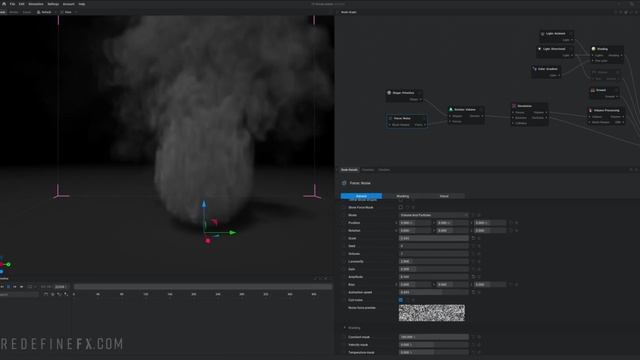
Task: Open the Simulation menu
Action: (36, 4)
